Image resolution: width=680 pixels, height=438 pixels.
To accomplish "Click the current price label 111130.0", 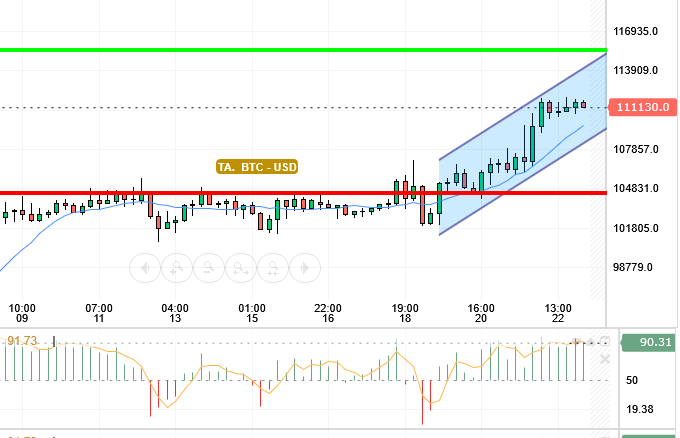I will [643, 107].
